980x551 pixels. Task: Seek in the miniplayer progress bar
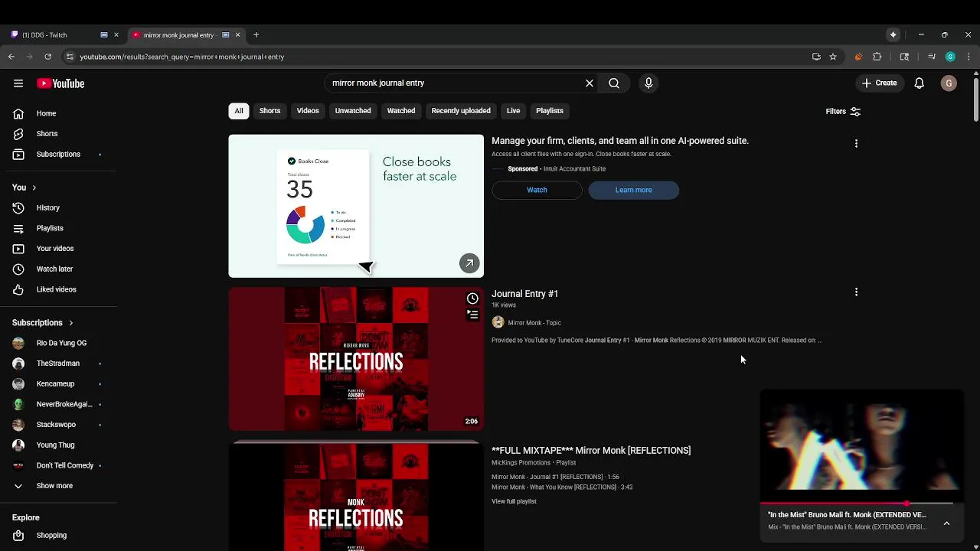856,504
